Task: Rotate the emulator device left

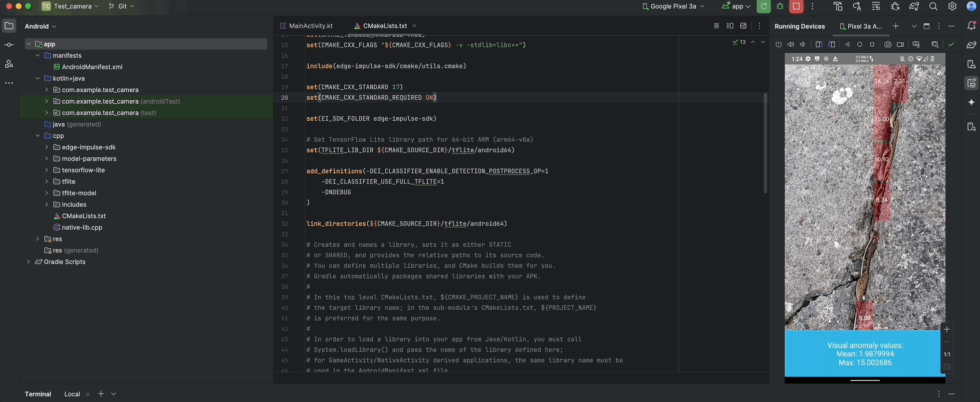Action: click(x=819, y=45)
